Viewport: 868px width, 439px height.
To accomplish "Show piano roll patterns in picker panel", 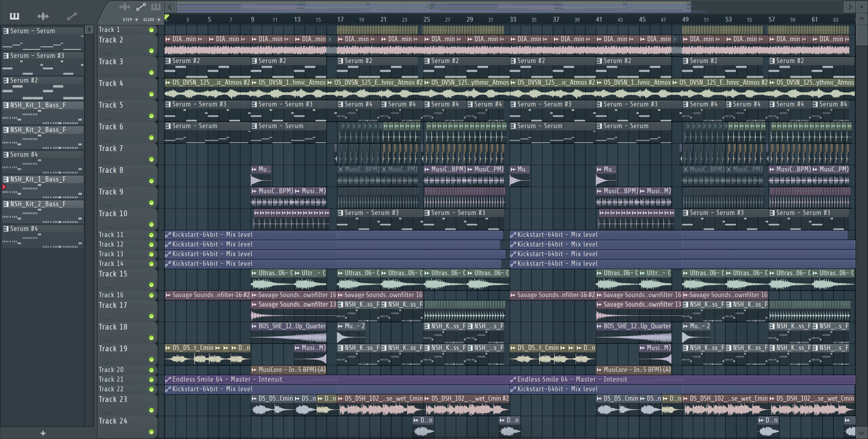I will (x=14, y=16).
